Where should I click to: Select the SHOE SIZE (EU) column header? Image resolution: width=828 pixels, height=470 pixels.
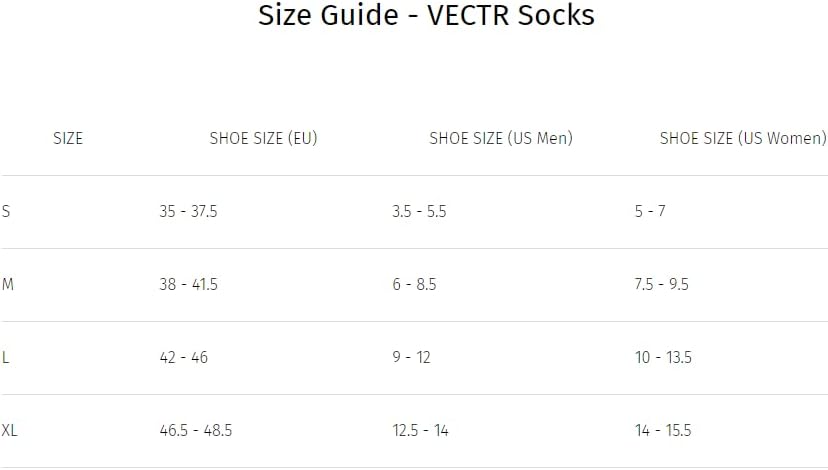pyautogui.click(x=264, y=138)
